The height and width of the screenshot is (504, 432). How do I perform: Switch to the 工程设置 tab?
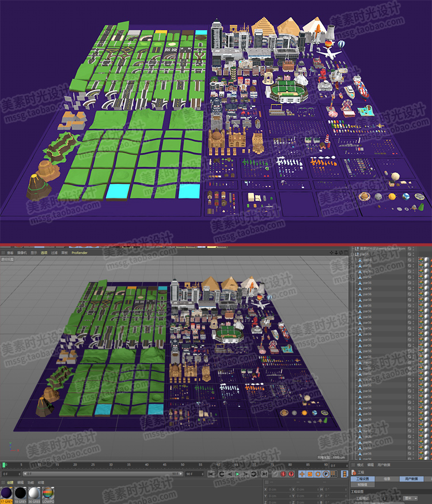(362, 479)
